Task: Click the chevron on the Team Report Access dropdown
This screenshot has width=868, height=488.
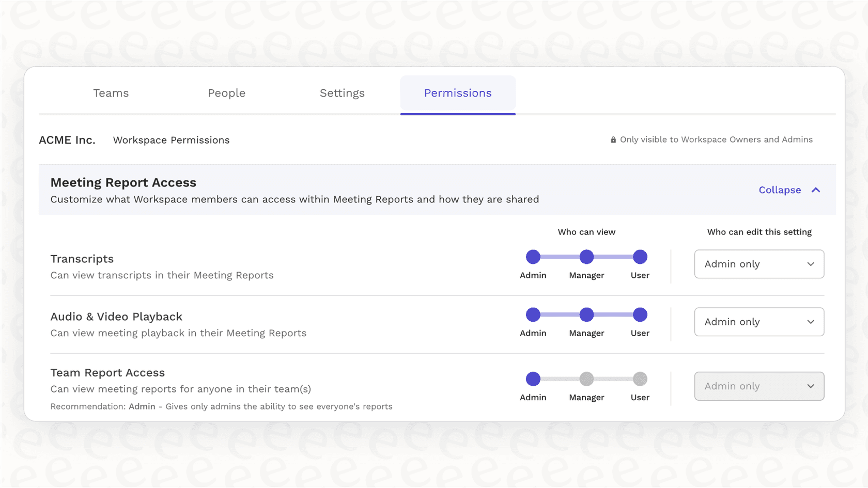Action: (811, 386)
